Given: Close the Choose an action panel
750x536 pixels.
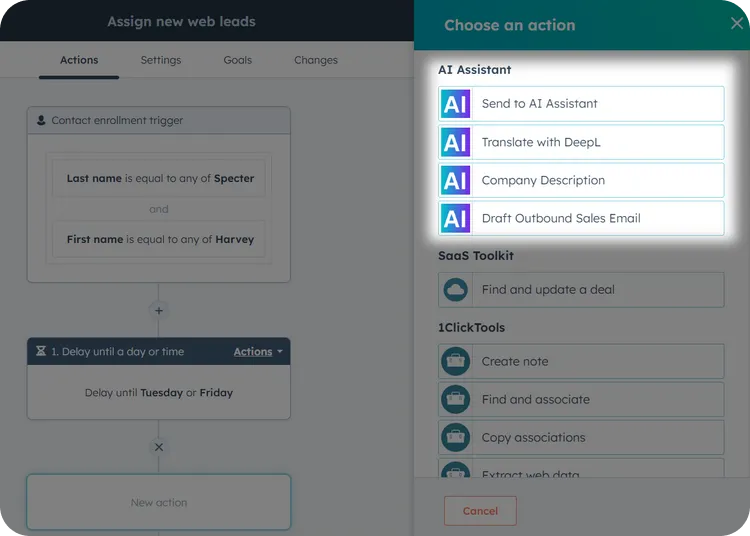Looking at the screenshot, I should click(x=736, y=24).
